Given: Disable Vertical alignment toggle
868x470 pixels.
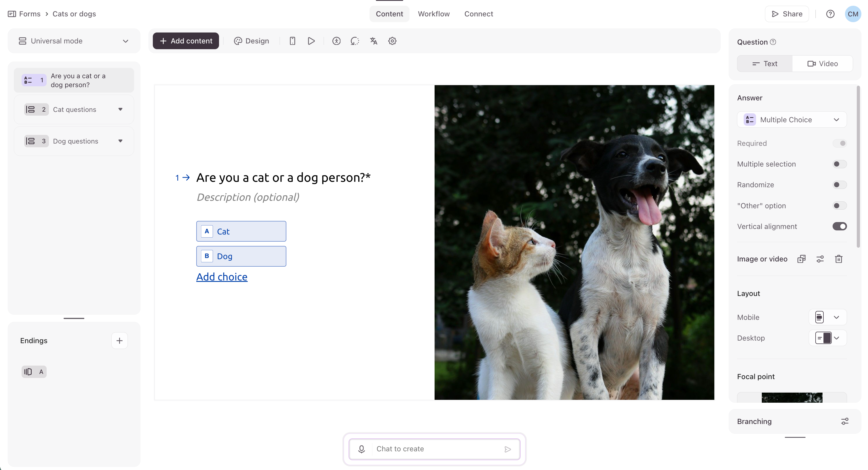Looking at the screenshot, I should (839, 227).
